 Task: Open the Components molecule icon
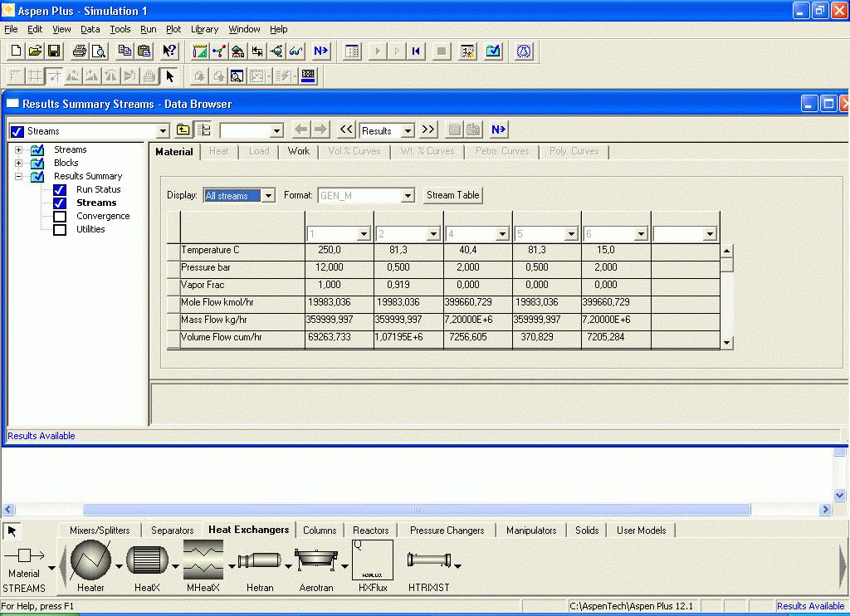click(x=218, y=51)
